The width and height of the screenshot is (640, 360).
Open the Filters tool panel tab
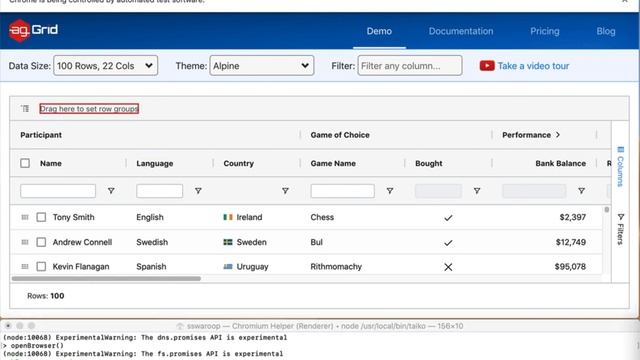pyautogui.click(x=620, y=229)
